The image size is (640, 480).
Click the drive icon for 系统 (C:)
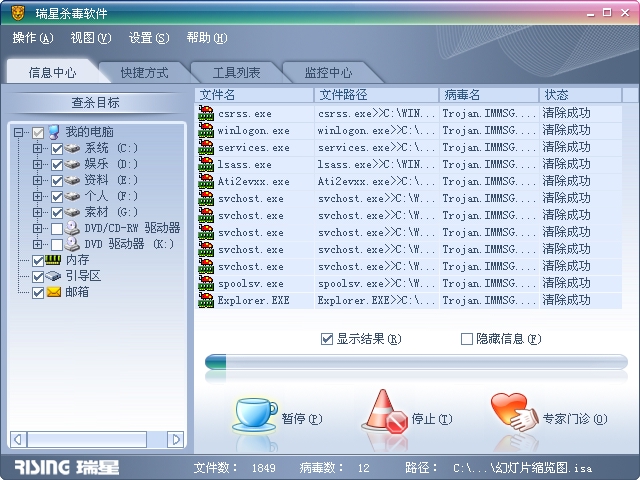click(72, 148)
